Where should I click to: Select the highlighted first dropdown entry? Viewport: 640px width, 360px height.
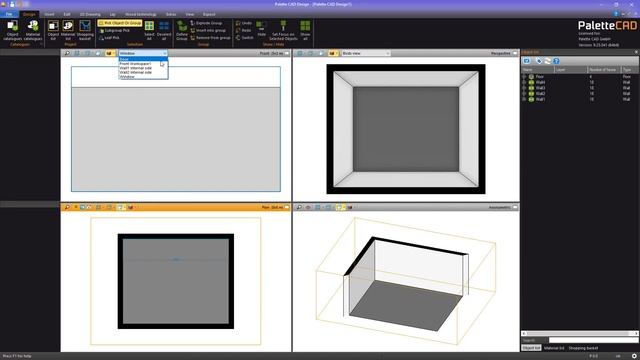[x=143, y=59]
